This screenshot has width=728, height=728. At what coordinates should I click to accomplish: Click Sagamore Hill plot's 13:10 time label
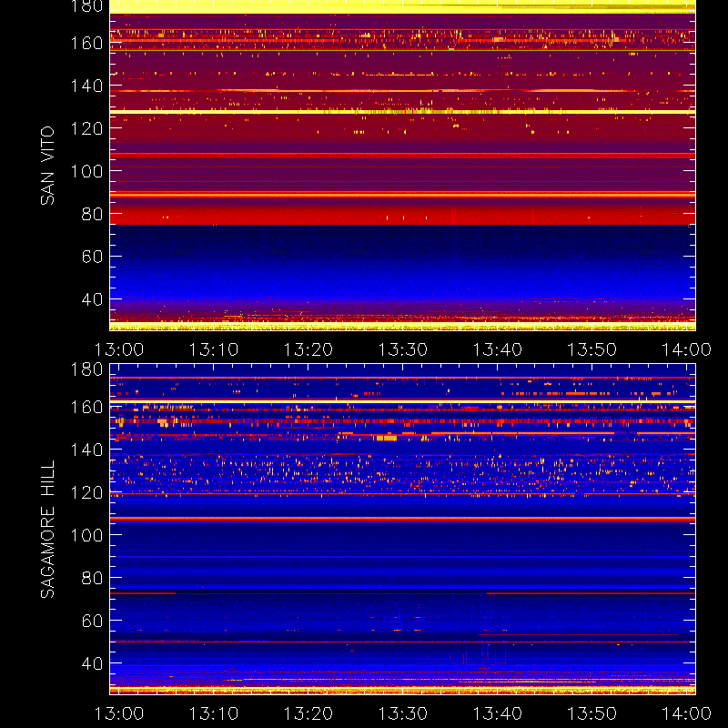pyautogui.click(x=214, y=713)
